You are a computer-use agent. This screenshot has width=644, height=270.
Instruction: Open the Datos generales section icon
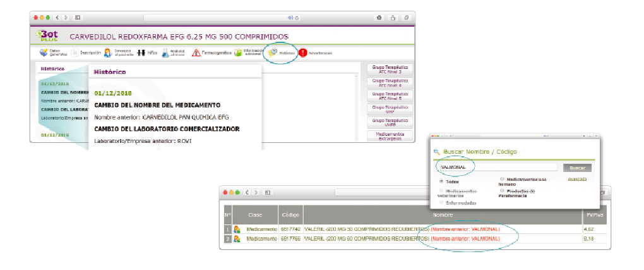coord(43,53)
